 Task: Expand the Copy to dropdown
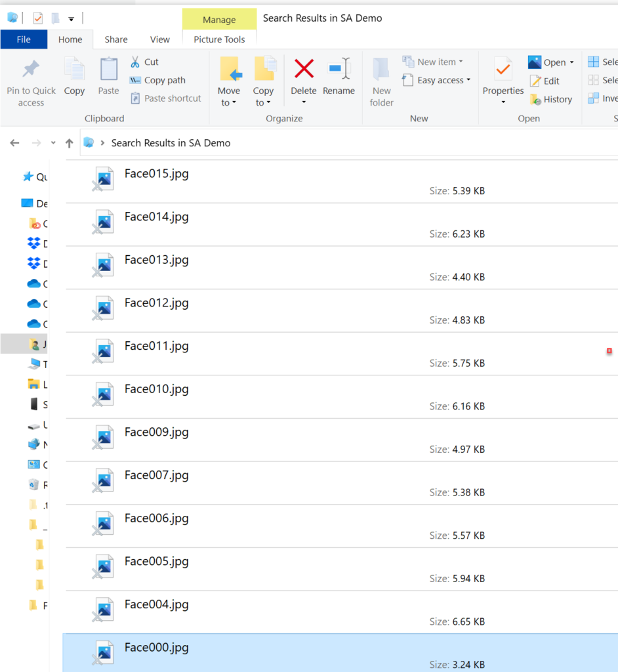click(x=263, y=103)
